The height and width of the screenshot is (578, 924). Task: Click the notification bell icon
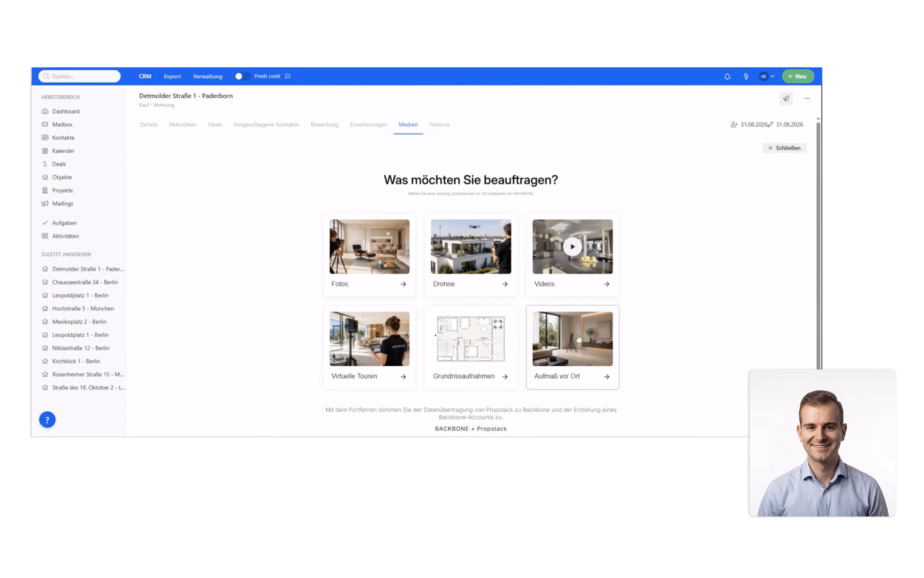(x=727, y=76)
